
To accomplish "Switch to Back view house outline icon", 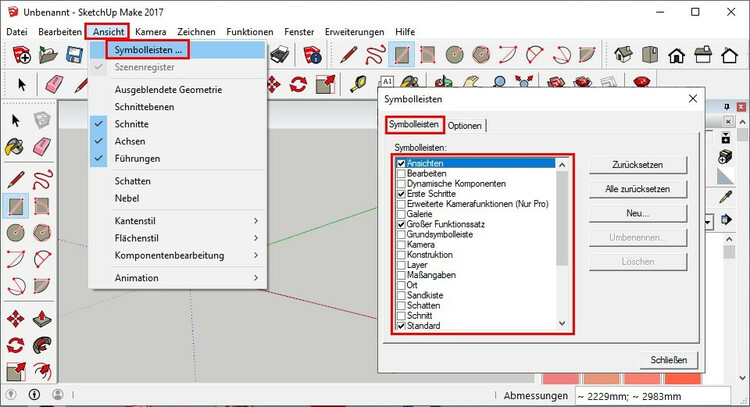I will point(729,55).
